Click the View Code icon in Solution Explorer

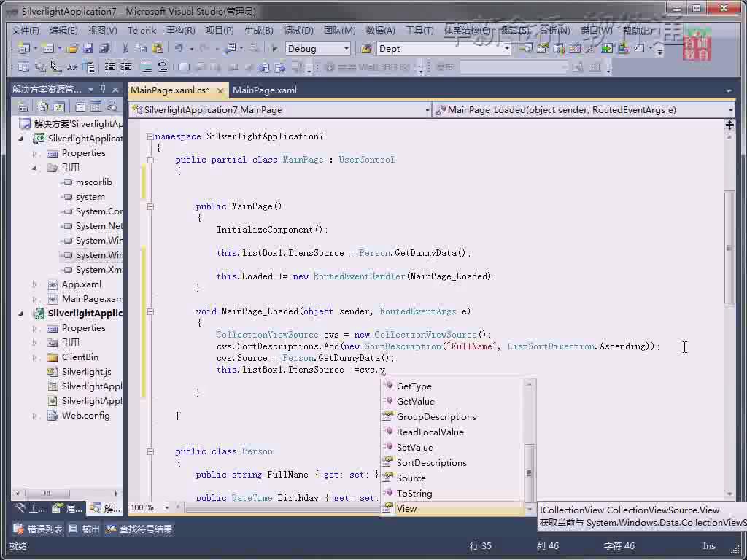80,106
